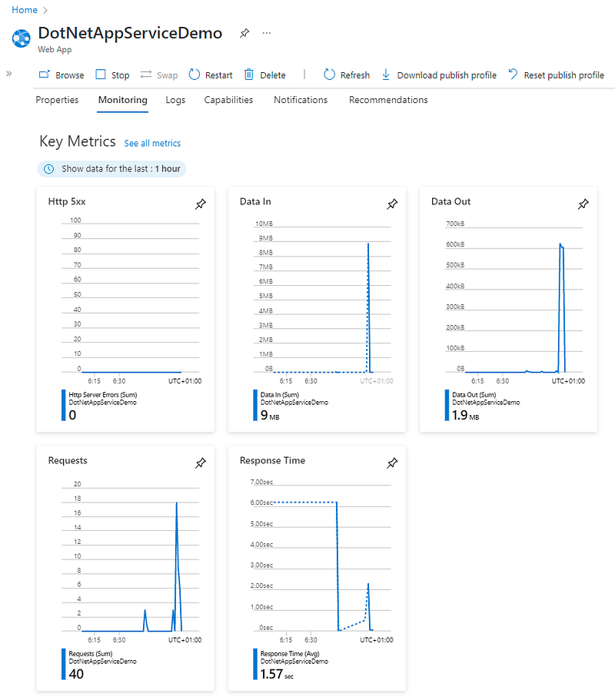Click the Data Out chart peak near 600kB
615x700 pixels.
(x=561, y=245)
